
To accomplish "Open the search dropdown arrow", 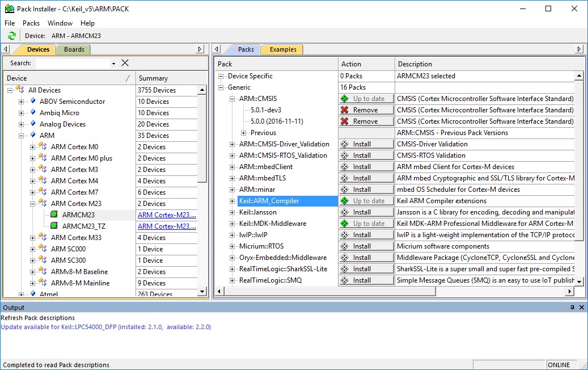I will point(113,64).
